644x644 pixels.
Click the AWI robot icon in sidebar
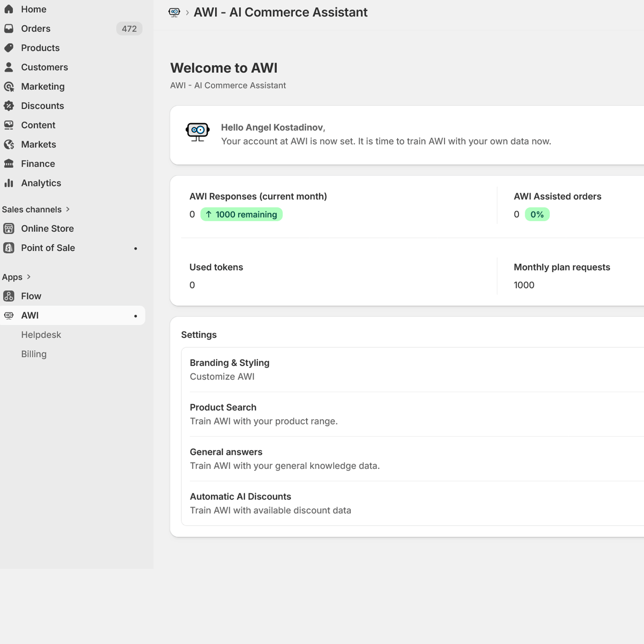(9, 315)
